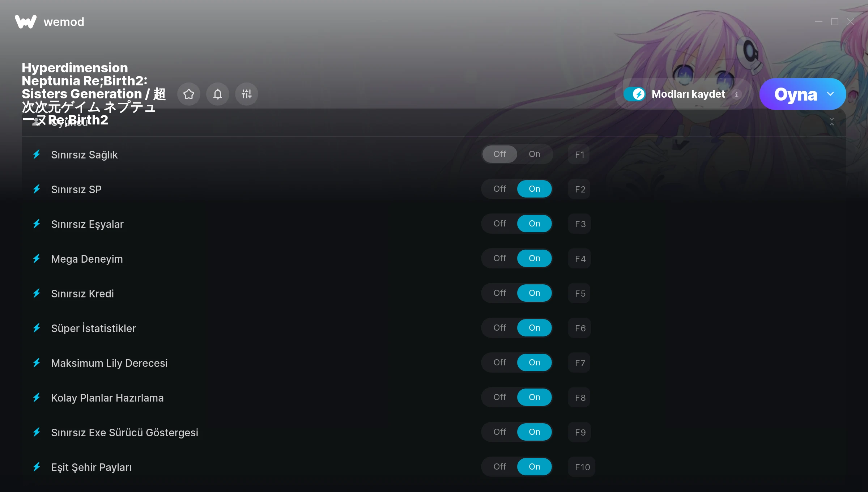Expand the Oyna dropdown arrow

coord(830,94)
